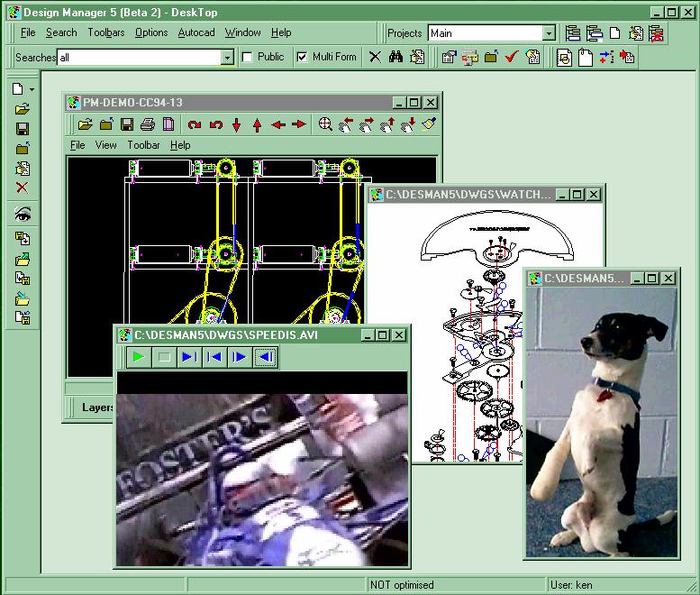The height and width of the screenshot is (595, 700).
Task: Open the Autocad menu
Action: pos(196,32)
